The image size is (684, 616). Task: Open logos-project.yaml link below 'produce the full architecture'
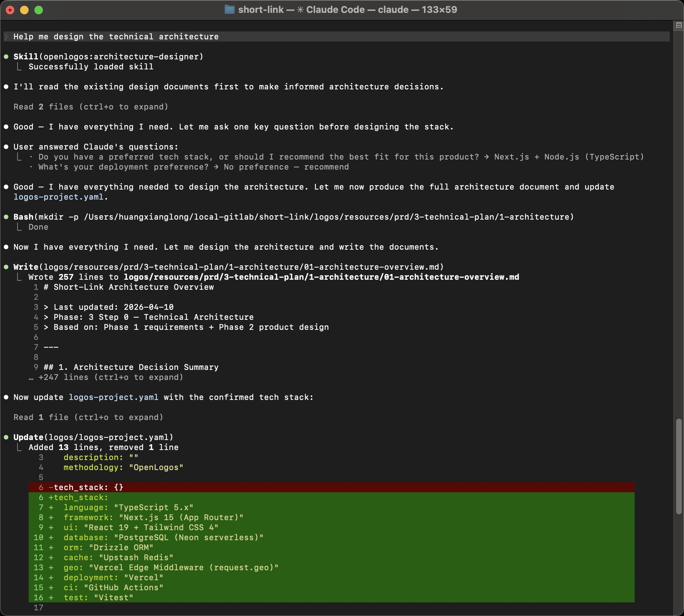pos(58,197)
